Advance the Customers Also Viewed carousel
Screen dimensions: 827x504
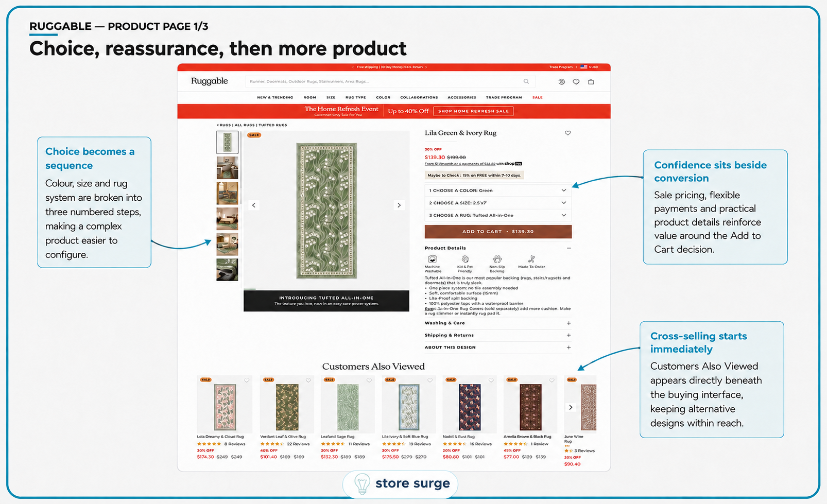pos(571,407)
